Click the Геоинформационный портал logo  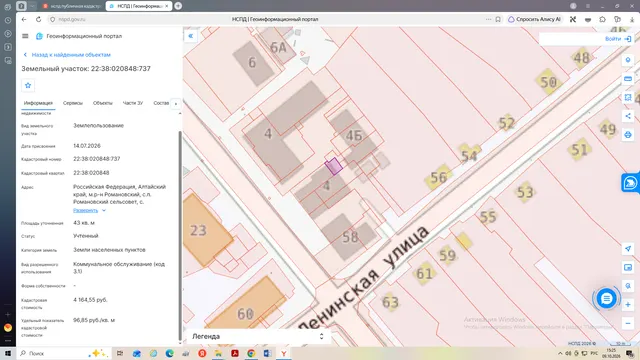click(x=39, y=36)
